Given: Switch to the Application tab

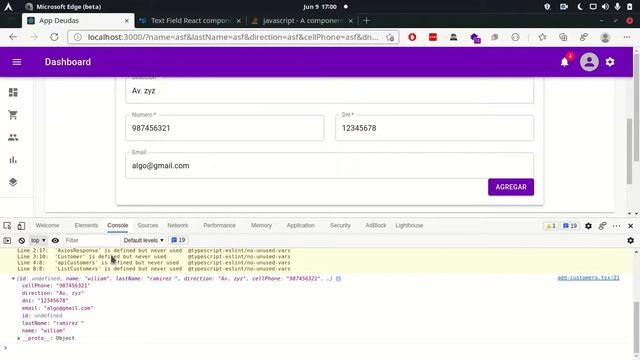Looking at the screenshot, I should tap(300, 225).
